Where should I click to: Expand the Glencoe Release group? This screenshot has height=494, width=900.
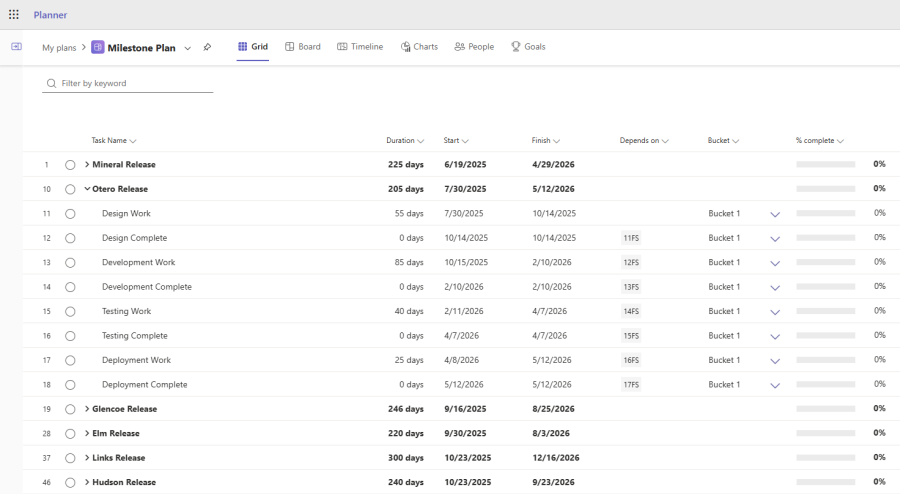(87, 409)
